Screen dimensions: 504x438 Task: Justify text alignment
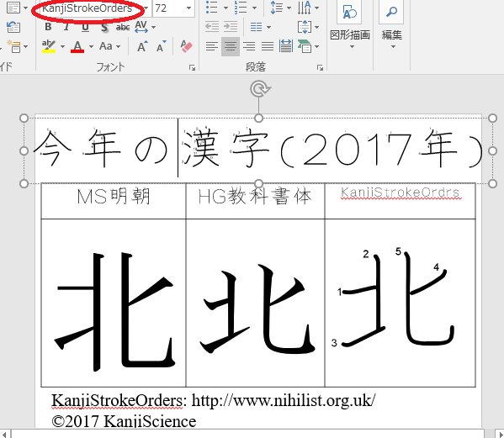tap(268, 46)
